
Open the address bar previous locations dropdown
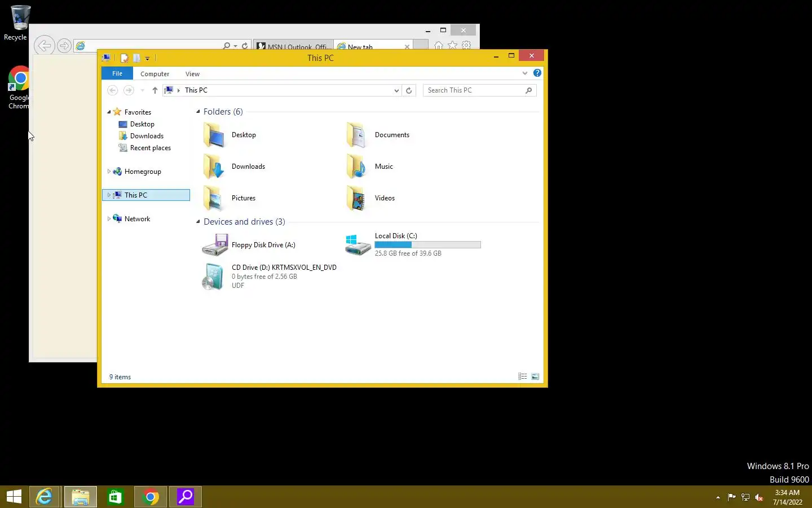[396, 90]
